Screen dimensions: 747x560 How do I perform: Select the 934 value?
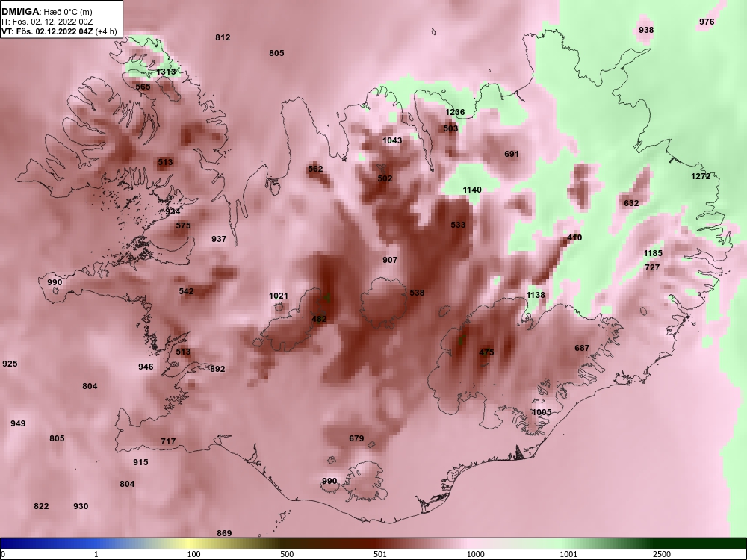173,211
